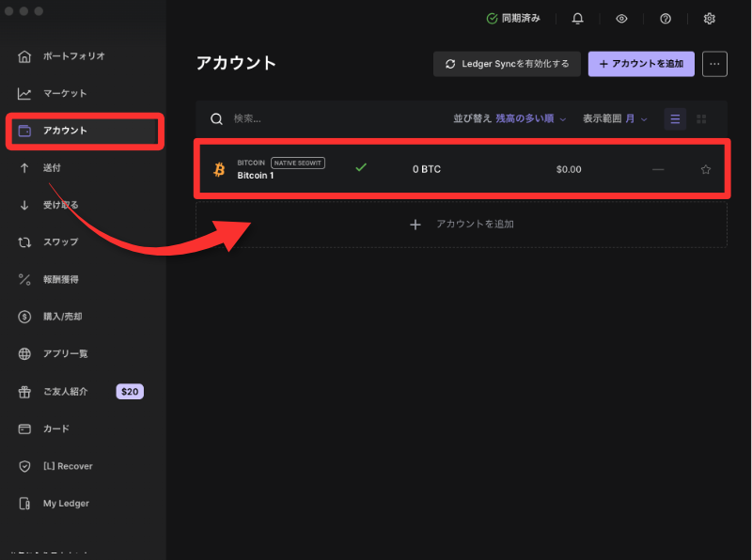Image resolution: width=752 pixels, height=560 pixels.
Task: Click the $20 referral badge
Action: point(130,392)
